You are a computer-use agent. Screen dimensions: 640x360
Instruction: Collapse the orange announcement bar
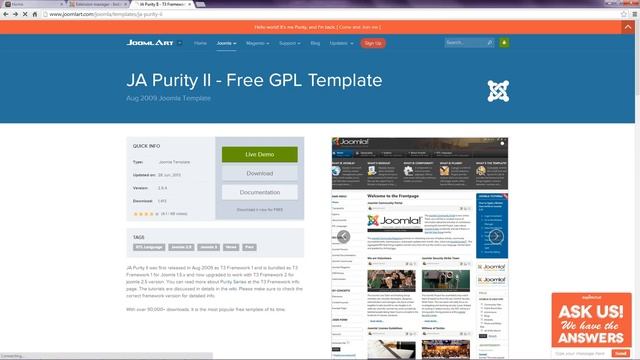(x=628, y=27)
